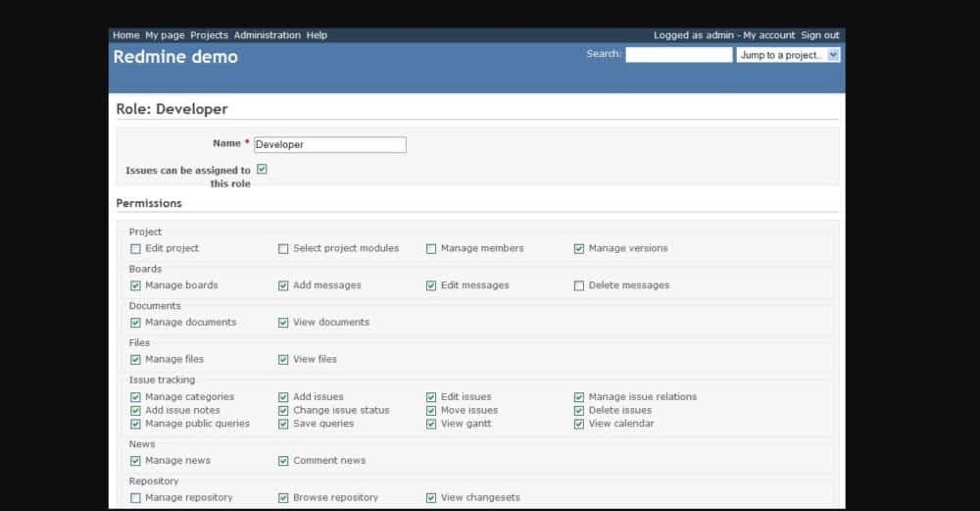
Task: Open the My account link
Action: point(769,35)
